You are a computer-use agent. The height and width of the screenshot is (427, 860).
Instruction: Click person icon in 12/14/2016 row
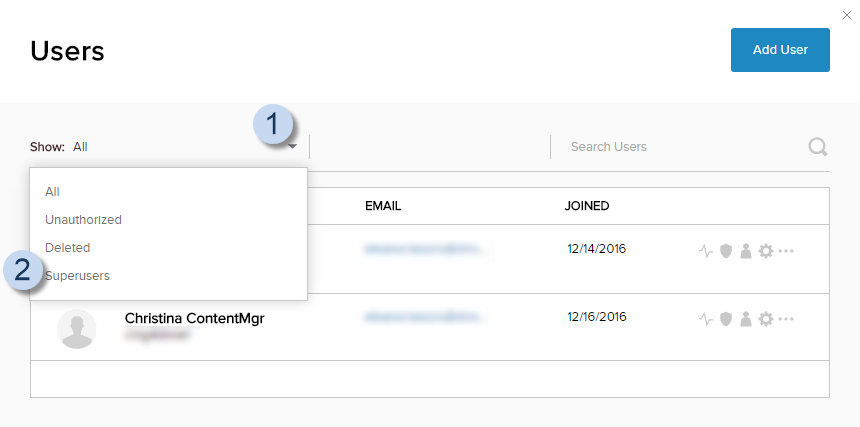point(745,250)
